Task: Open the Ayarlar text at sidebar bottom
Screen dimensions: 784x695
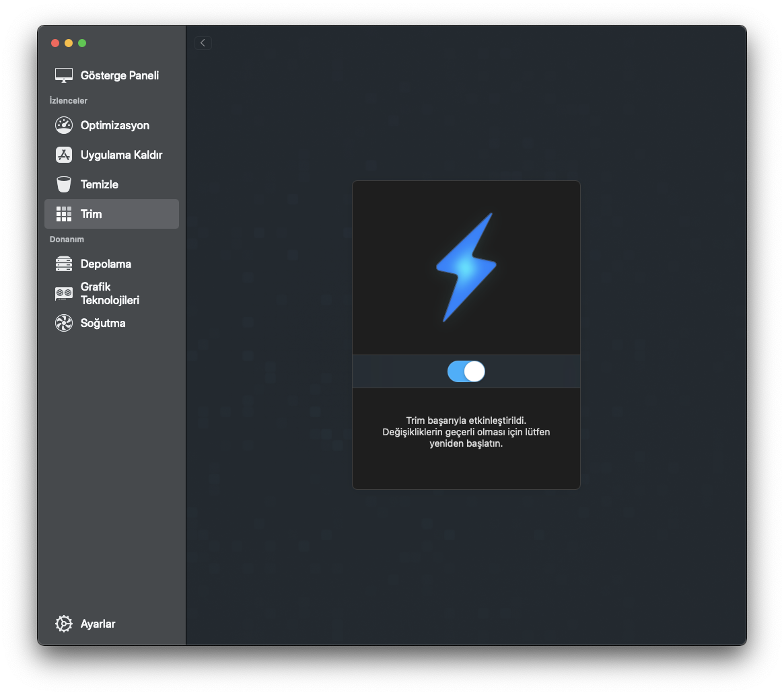Action: click(x=98, y=624)
